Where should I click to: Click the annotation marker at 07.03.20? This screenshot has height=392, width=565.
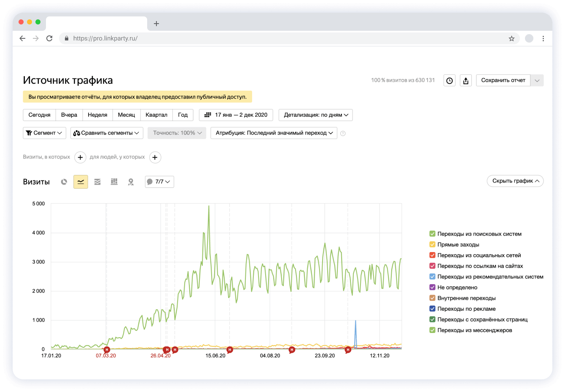pos(107,349)
